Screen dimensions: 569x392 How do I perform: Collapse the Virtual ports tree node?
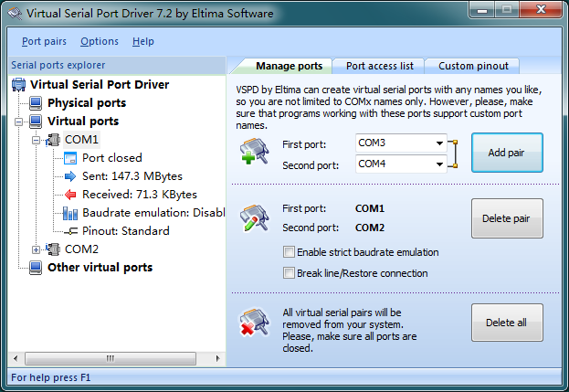pos(18,122)
